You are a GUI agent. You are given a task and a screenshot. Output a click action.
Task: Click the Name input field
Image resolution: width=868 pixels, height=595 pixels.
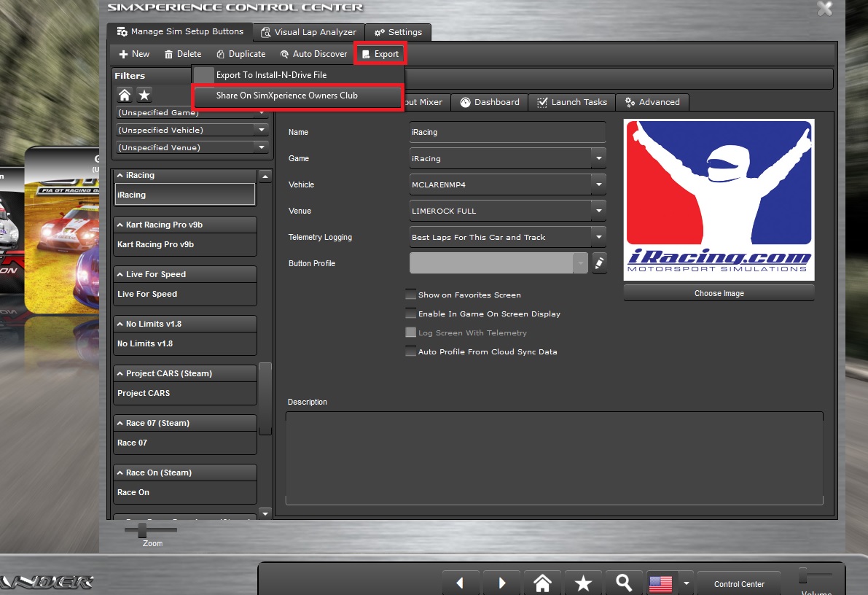[x=508, y=132]
